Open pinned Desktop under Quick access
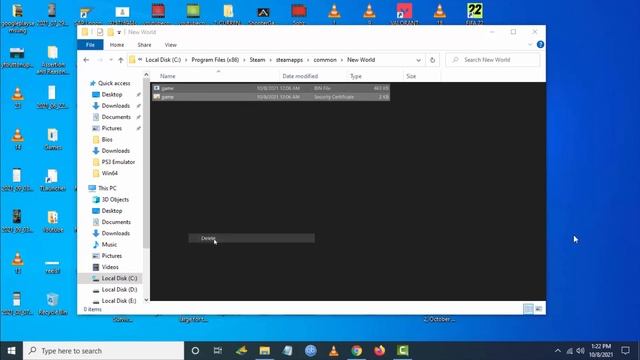This screenshot has height=360, width=640. point(112,94)
